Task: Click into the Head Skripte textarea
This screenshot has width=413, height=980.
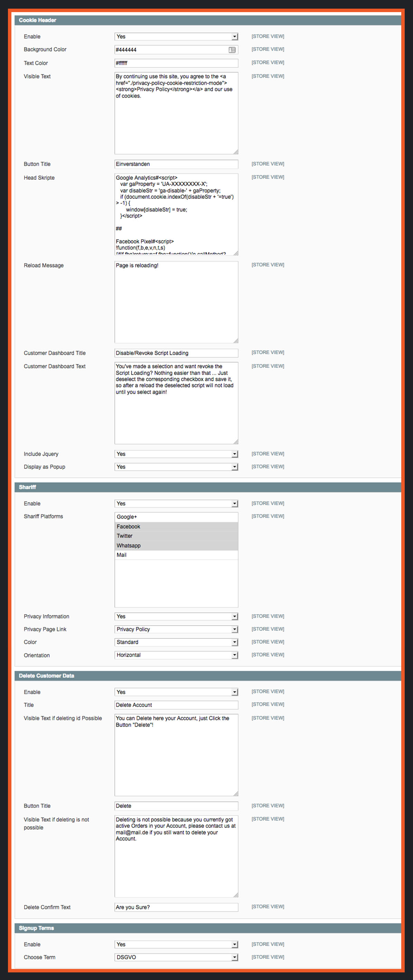Action: coord(176,214)
